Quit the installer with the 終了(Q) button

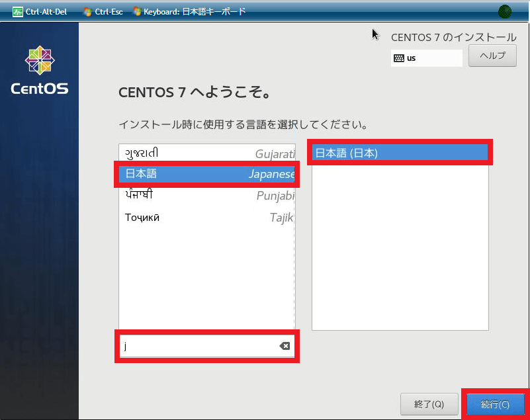(429, 404)
